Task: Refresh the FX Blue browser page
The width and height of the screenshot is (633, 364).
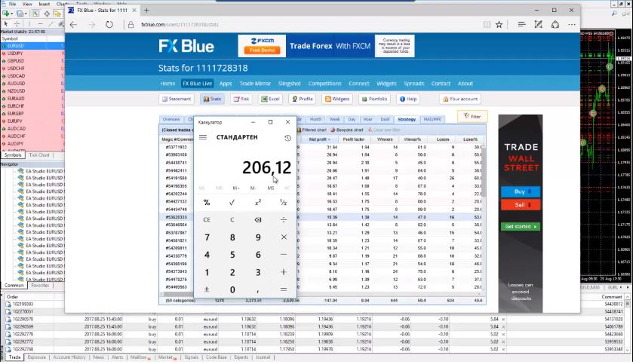Action: (109, 25)
